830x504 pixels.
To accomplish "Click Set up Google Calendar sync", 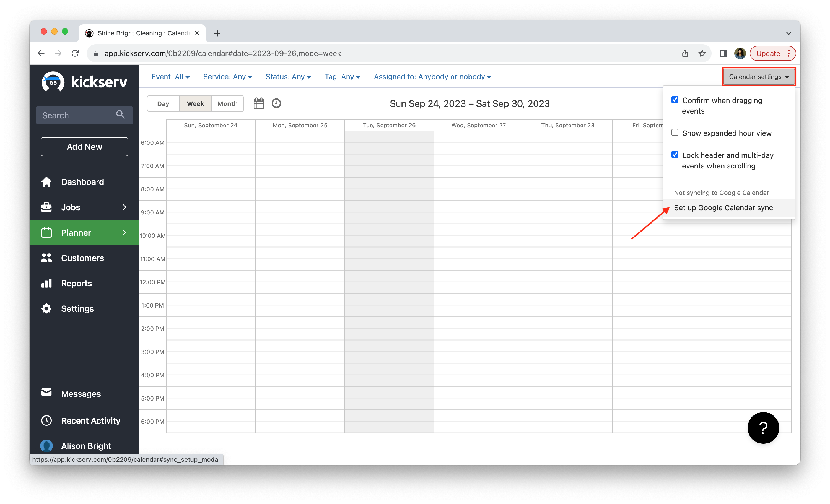I will [x=723, y=208].
